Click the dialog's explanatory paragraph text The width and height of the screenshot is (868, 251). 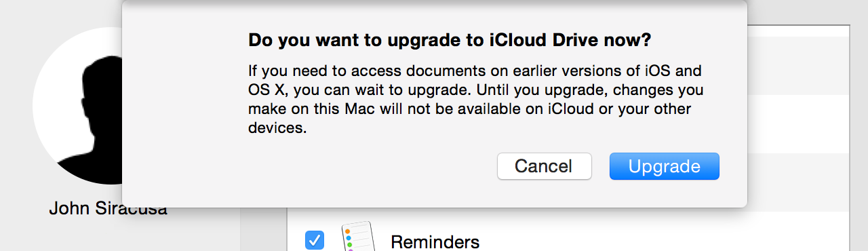click(475, 99)
